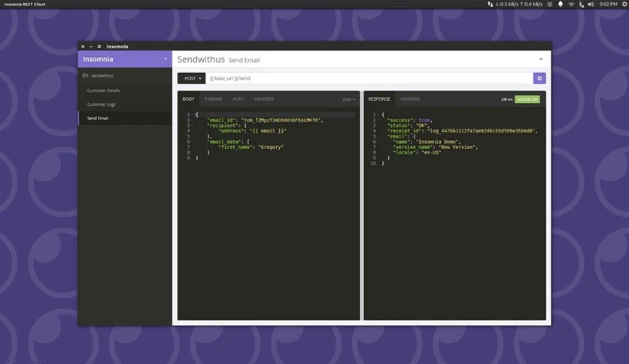629x364 pixels.
Task: Fold the recipient block on body line 3
Action: tap(192, 126)
